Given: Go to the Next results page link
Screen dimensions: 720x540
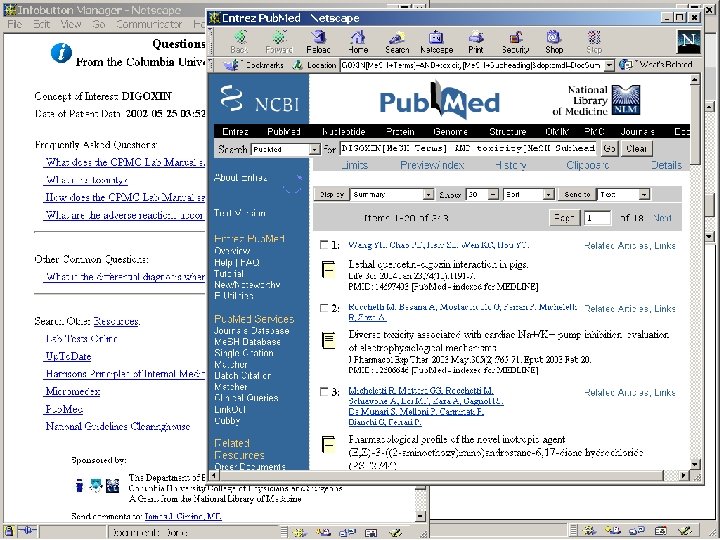Looking at the screenshot, I should point(662,218).
